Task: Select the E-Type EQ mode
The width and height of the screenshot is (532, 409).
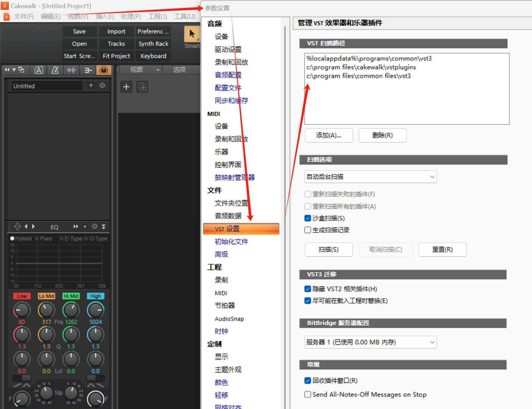Action: [x=71, y=238]
